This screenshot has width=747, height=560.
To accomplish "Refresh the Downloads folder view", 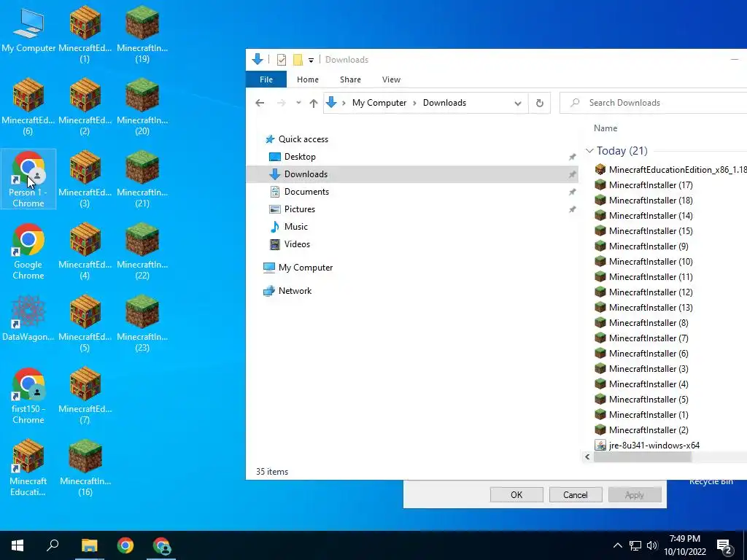I will click(539, 103).
